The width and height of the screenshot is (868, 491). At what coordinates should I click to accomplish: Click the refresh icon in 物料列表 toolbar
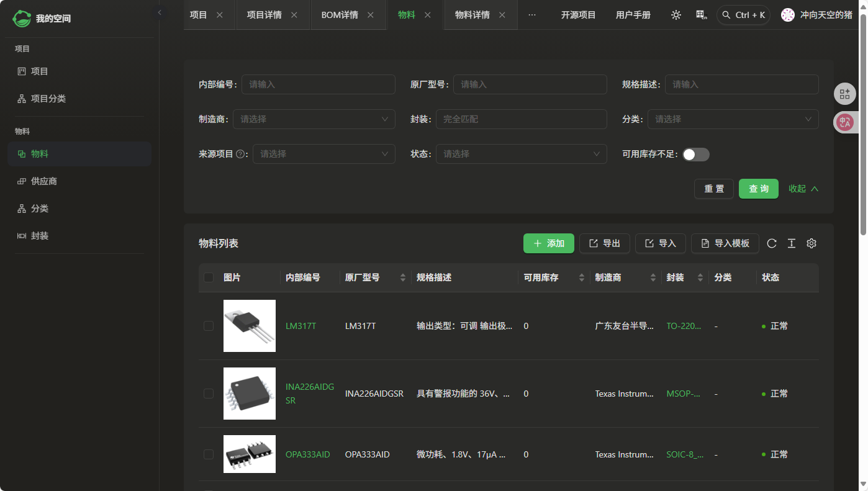[772, 243]
